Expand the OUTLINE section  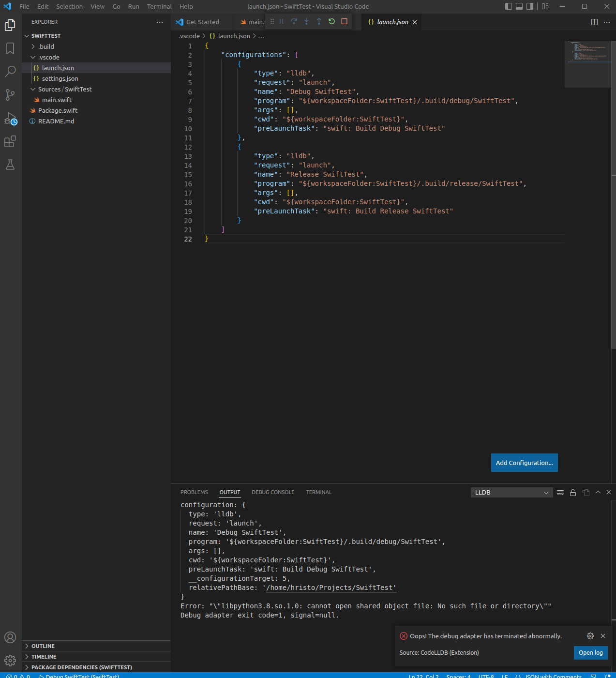click(x=44, y=646)
